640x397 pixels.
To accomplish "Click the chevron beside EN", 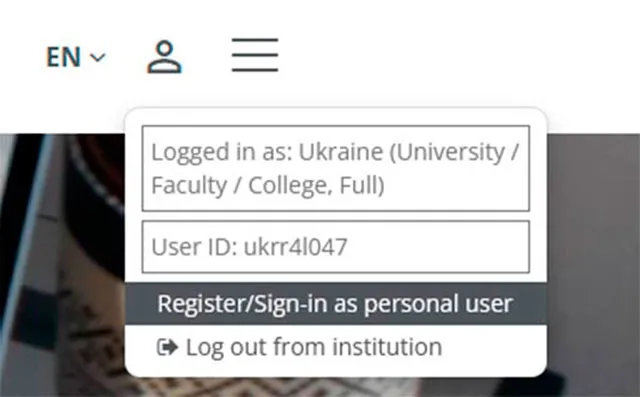I will (98, 57).
